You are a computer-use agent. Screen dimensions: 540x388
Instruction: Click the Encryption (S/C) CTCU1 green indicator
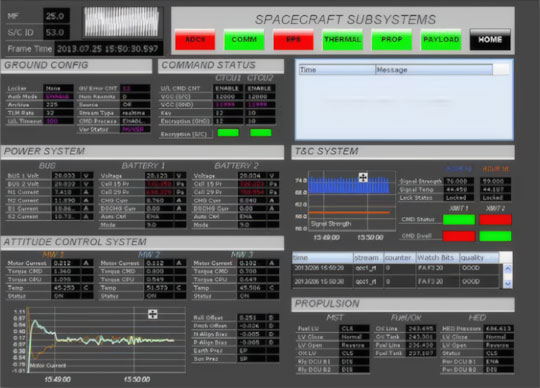(228, 133)
